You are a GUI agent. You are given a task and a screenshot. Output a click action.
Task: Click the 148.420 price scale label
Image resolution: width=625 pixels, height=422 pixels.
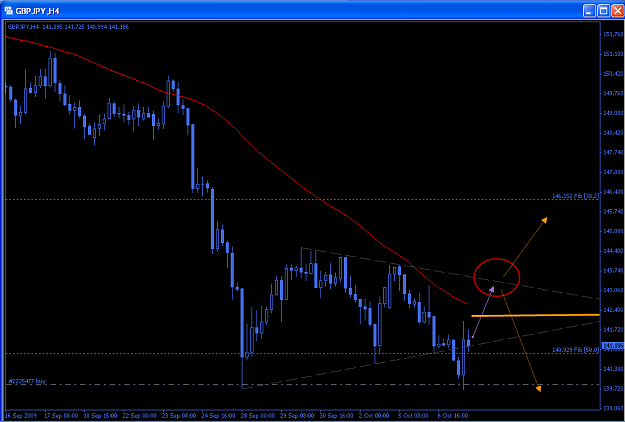(x=613, y=133)
